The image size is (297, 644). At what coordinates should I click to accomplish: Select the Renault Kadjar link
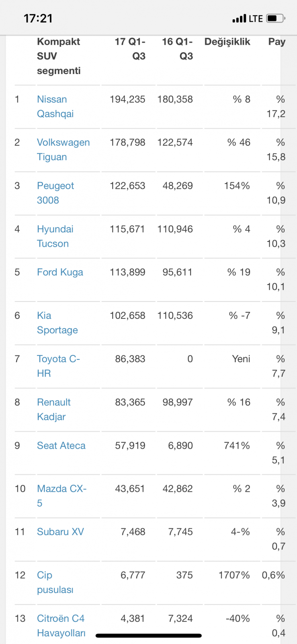[53, 409]
